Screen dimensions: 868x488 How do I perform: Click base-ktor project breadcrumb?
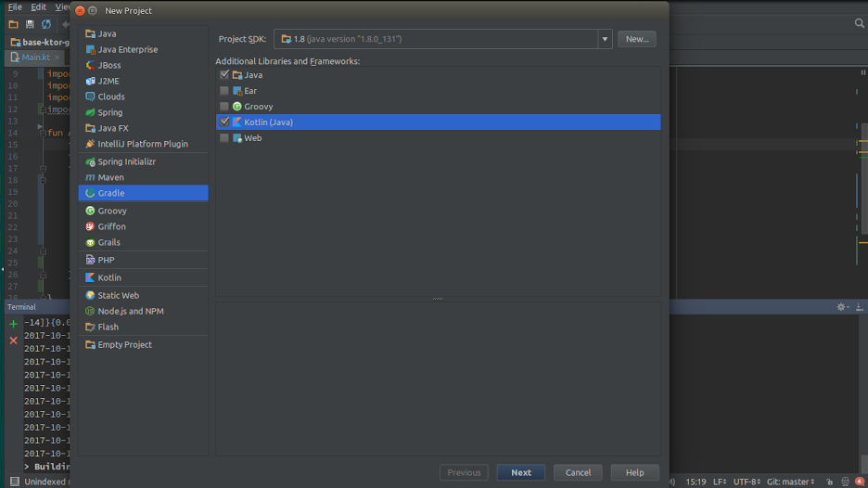point(41,42)
